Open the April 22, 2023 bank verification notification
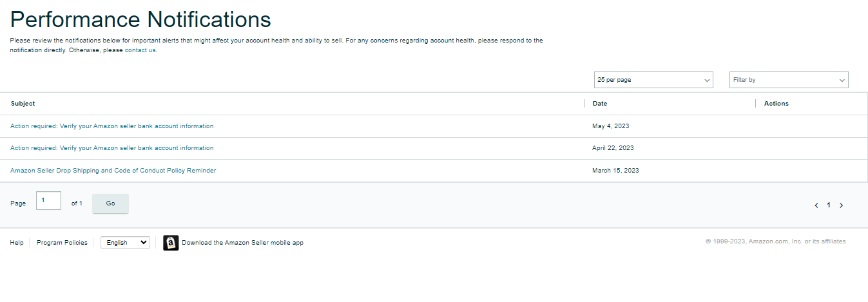The height and width of the screenshot is (302, 868). pyautogui.click(x=112, y=148)
